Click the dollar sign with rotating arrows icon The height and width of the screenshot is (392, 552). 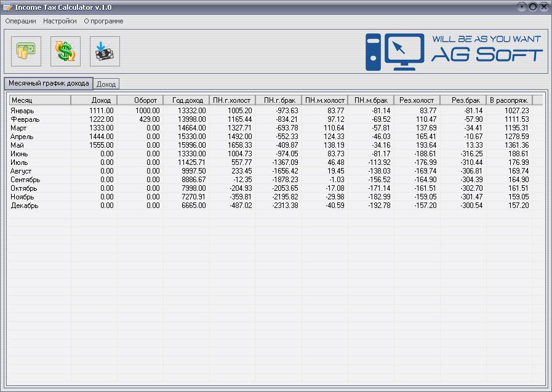[x=65, y=51]
